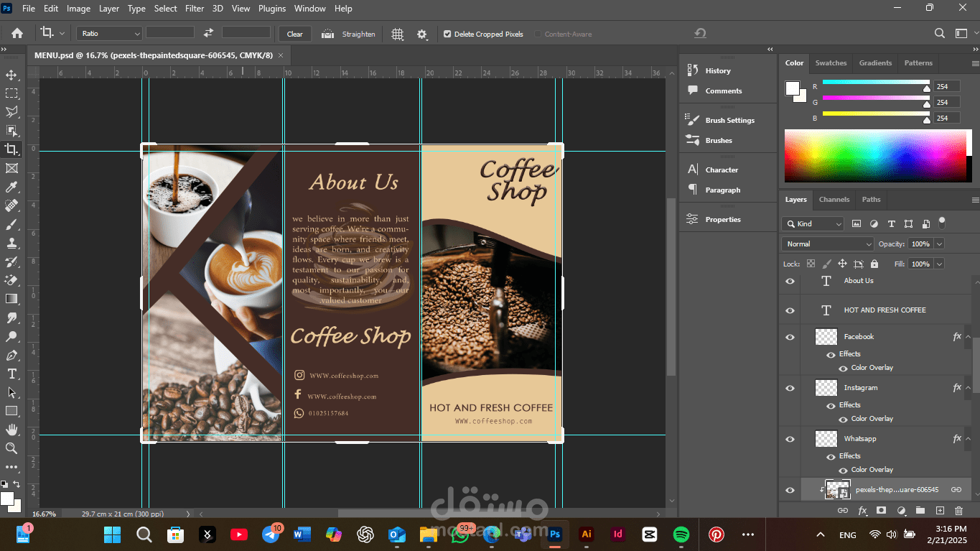The image size is (980, 551).
Task: Select the Move tool
Action: click(x=11, y=75)
